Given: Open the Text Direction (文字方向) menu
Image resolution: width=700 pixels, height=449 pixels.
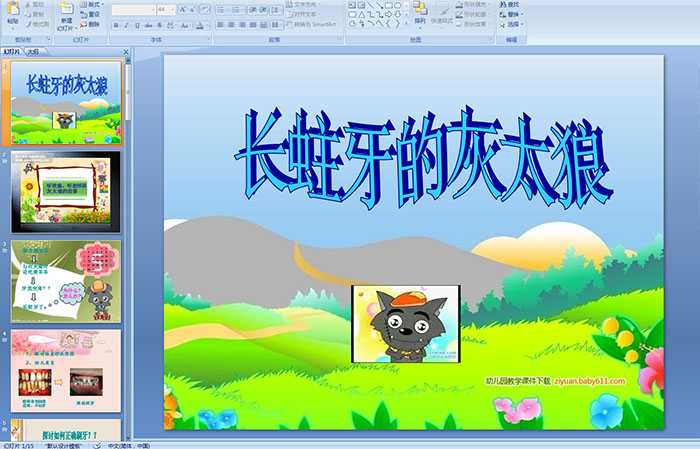Looking at the screenshot, I should (304, 4).
